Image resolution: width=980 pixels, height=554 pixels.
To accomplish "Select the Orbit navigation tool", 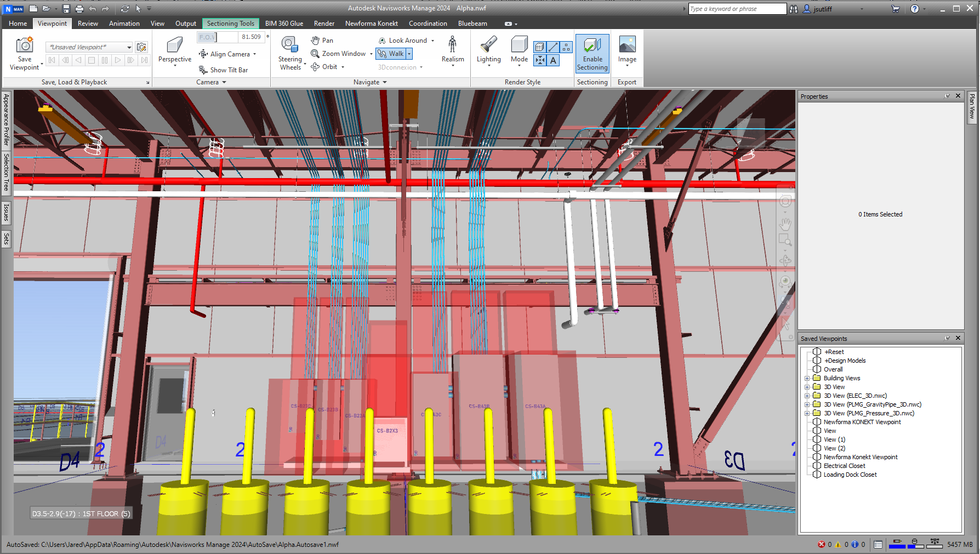I will [x=324, y=67].
